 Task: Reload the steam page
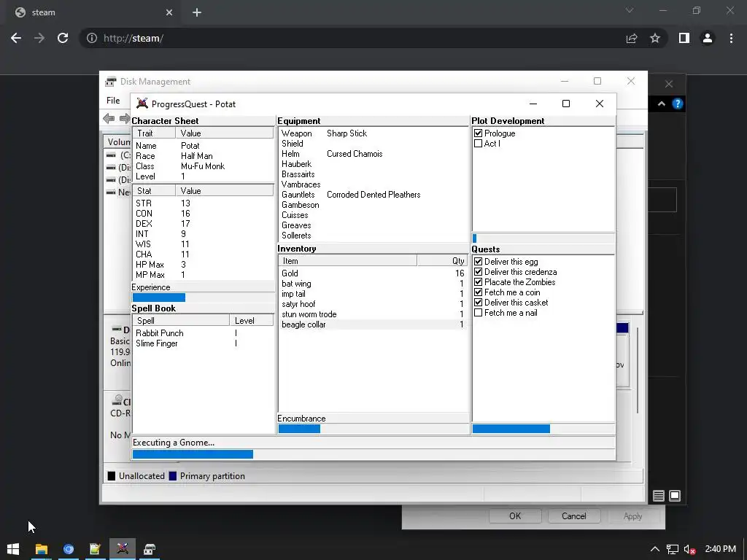point(63,38)
